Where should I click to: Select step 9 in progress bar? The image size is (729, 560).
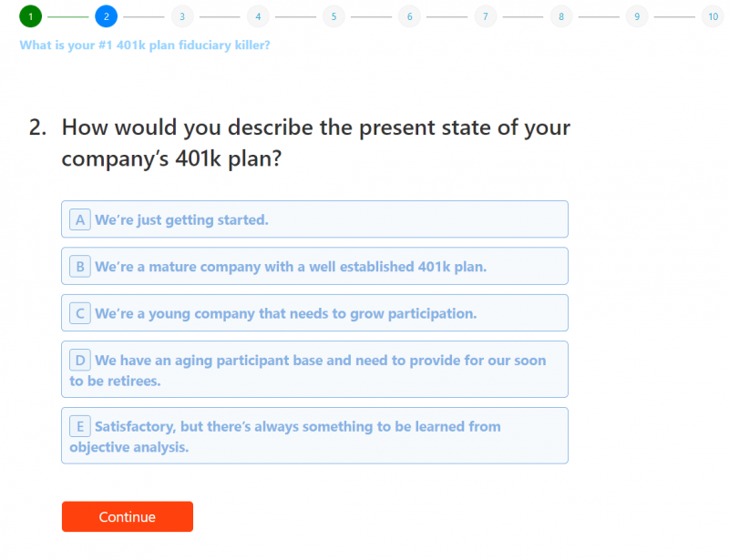pos(637,16)
